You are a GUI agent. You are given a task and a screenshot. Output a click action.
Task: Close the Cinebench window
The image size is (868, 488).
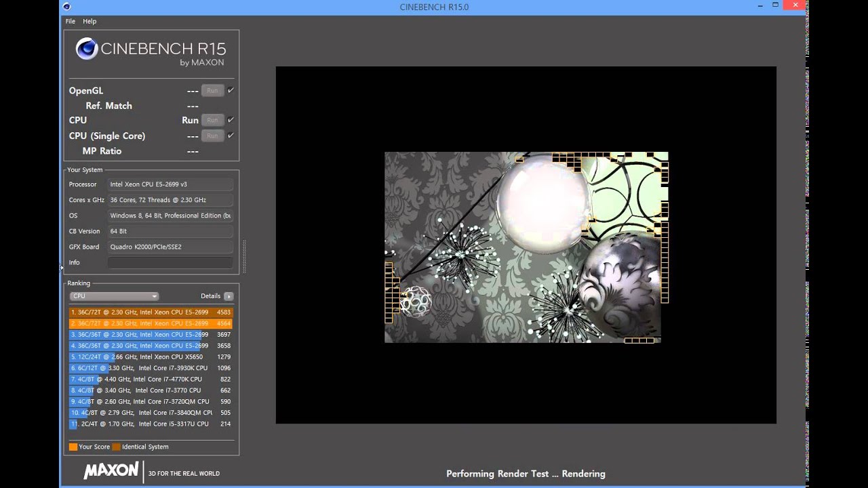[x=794, y=5]
